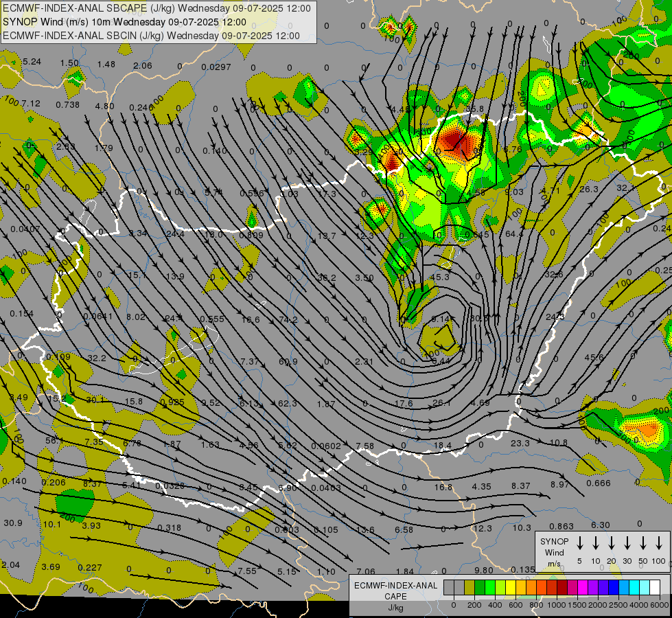Viewport: 672px width, 618px height.
Task: Click the map value 0.154
Action: 22,314
